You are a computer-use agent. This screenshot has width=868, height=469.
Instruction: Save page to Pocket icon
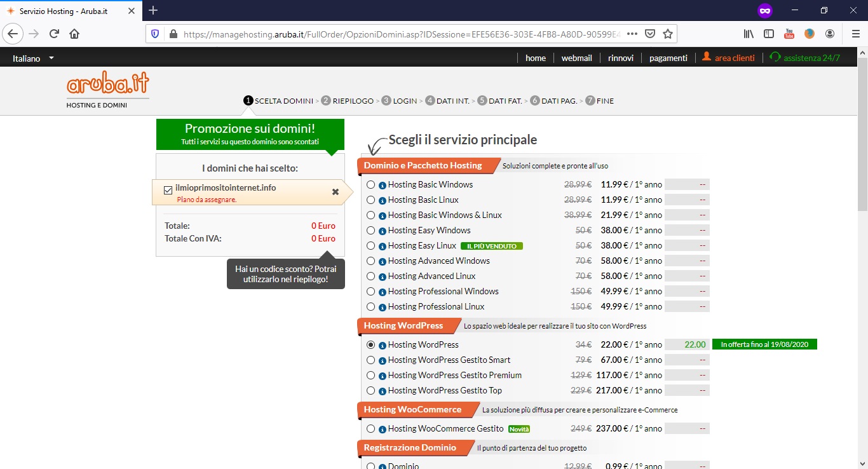tap(650, 34)
